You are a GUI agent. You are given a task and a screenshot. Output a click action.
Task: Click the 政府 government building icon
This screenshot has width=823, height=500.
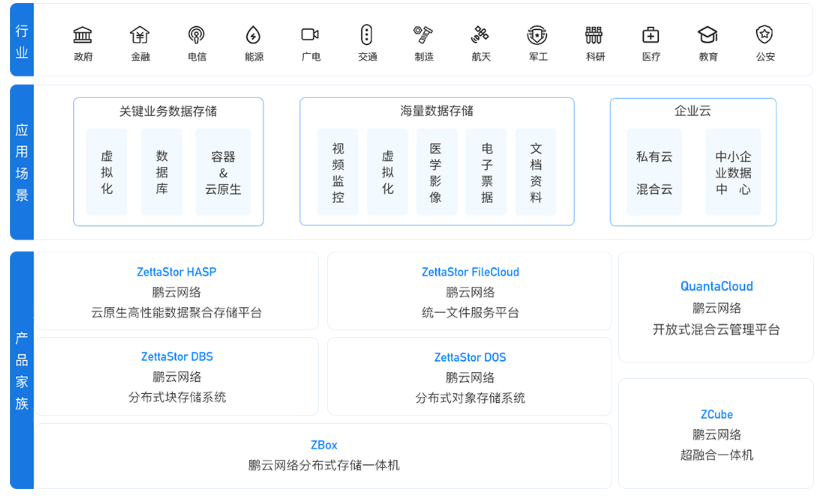click(82, 35)
